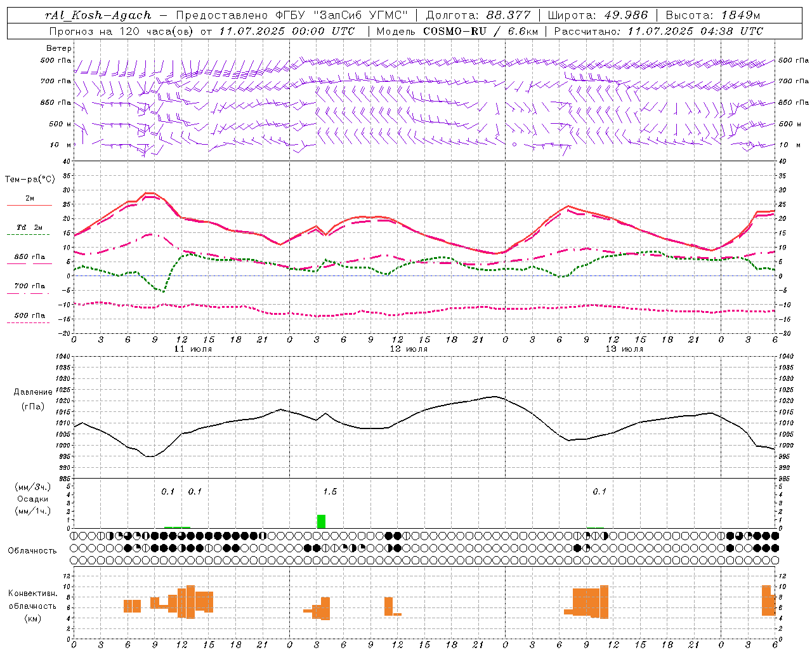Click the green 1.5 mm precipitation bar
The image size is (812, 650).
(322, 521)
